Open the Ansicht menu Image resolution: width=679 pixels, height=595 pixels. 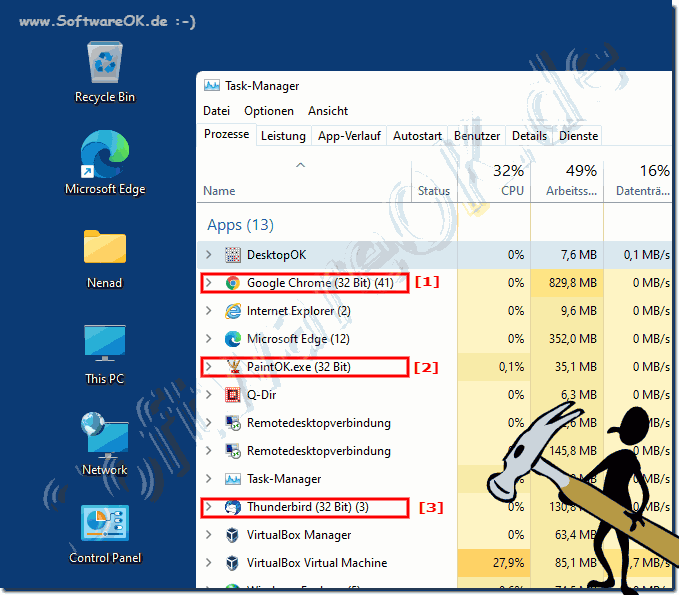tap(328, 111)
